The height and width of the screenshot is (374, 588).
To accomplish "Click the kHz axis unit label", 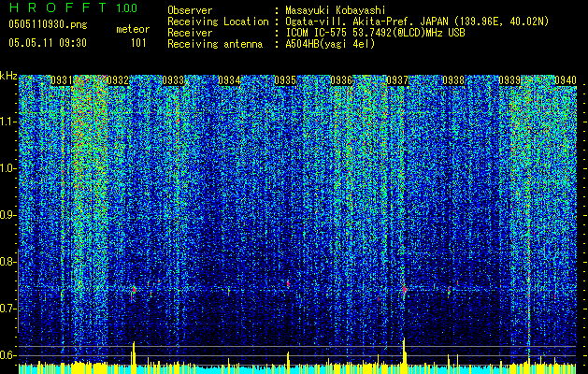I will [x=8, y=76].
